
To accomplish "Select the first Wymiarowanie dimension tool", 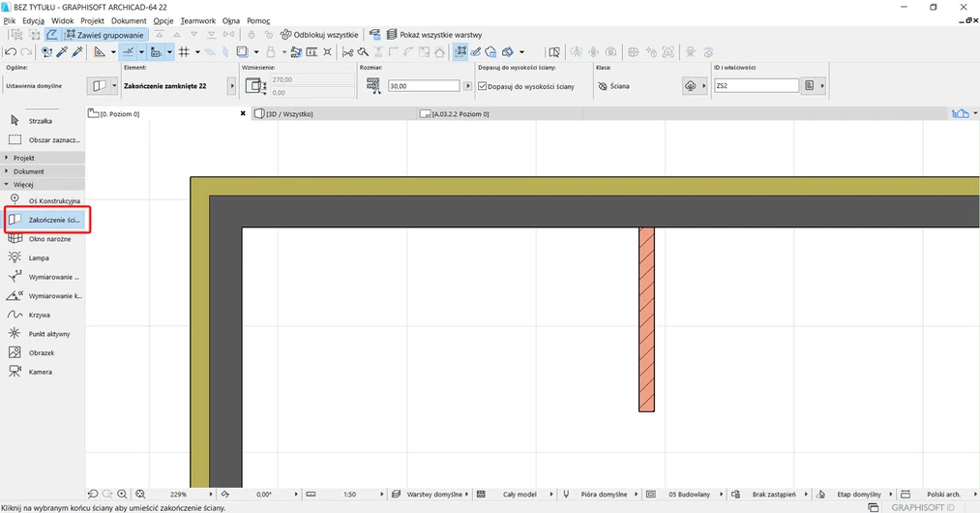I will click(44, 277).
